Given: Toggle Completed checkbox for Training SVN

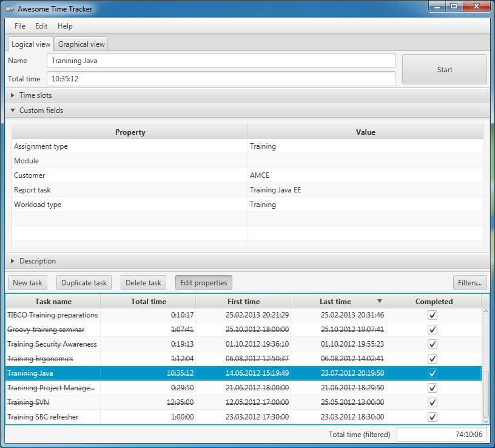Looking at the screenshot, I should coord(432,402).
